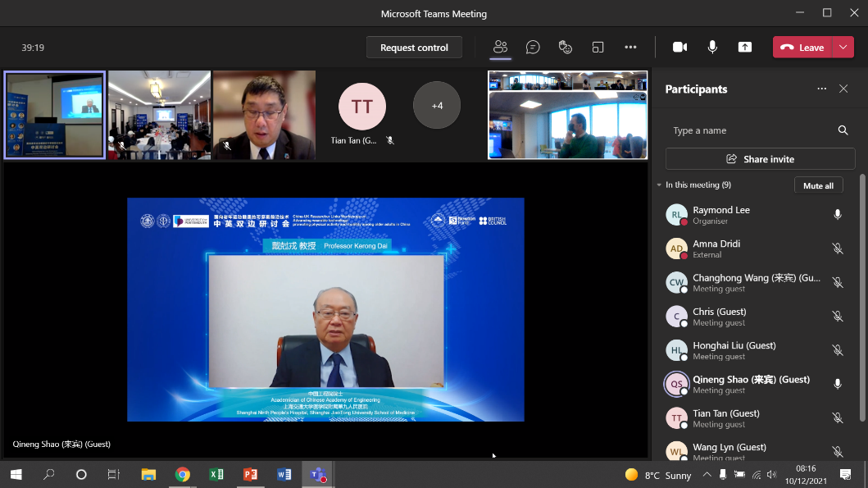Image resolution: width=868 pixels, height=488 pixels.
Task: Toggle the camera on or off
Action: point(679,48)
